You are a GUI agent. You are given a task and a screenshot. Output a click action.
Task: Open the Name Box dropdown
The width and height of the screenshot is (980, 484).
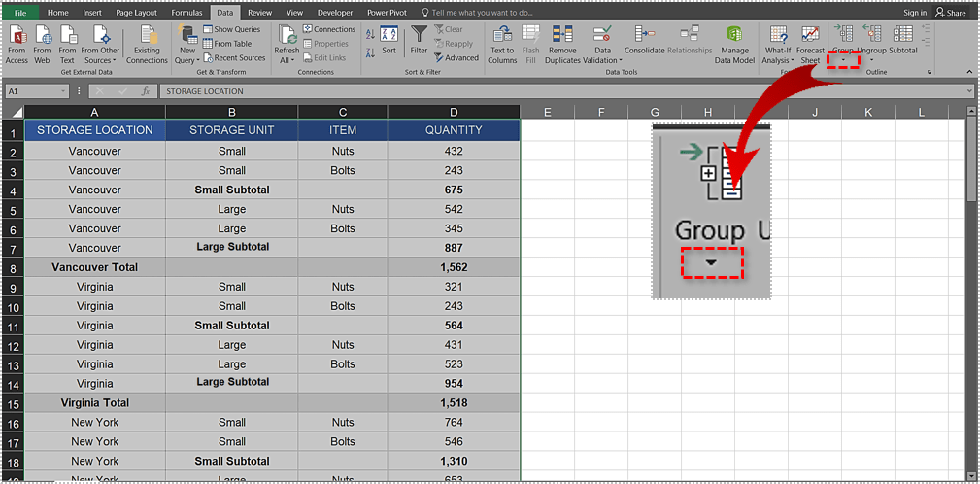point(63,91)
